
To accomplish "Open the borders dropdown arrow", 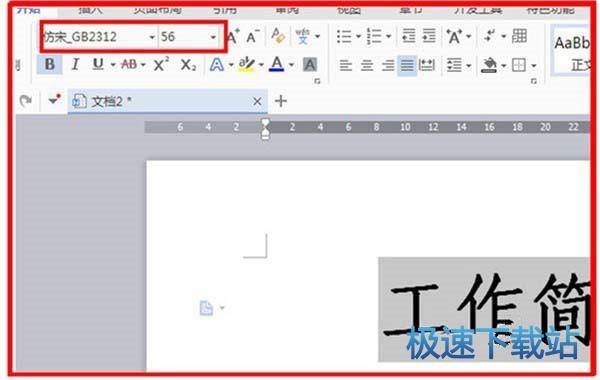I will coord(533,66).
